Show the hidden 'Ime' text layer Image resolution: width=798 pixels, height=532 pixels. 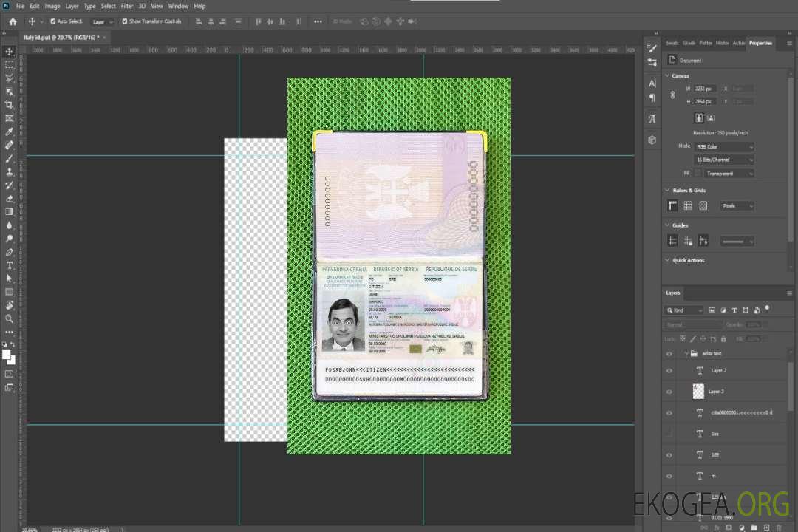tap(669, 434)
